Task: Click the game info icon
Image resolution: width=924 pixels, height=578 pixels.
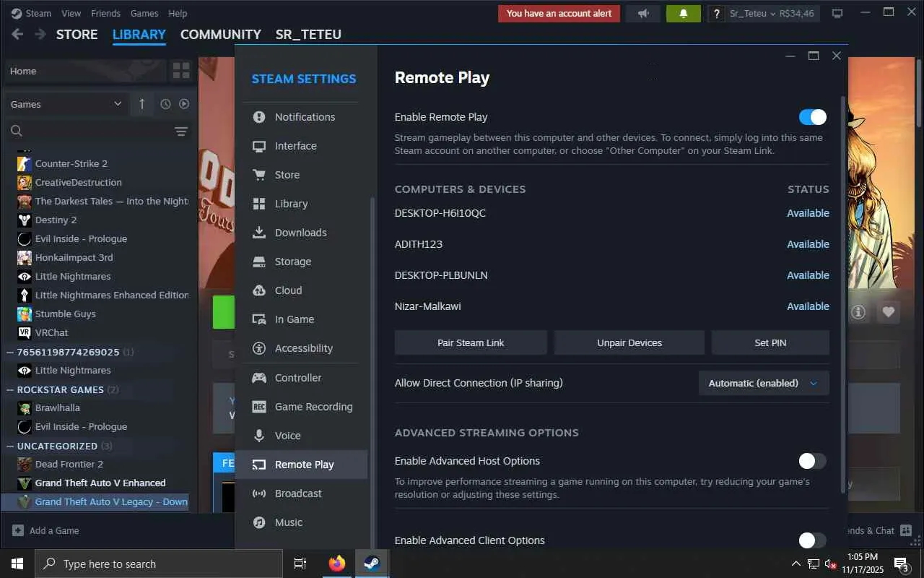Action: pos(858,312)
